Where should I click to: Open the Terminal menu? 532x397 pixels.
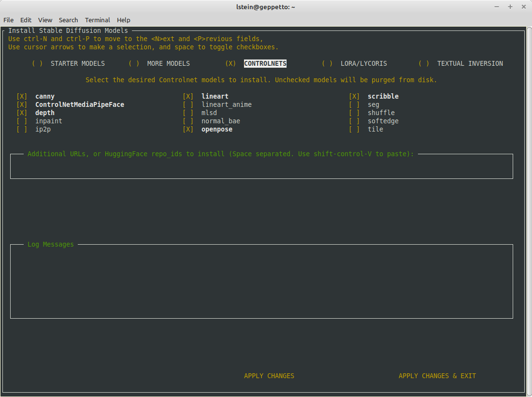[x=98, y=20]
